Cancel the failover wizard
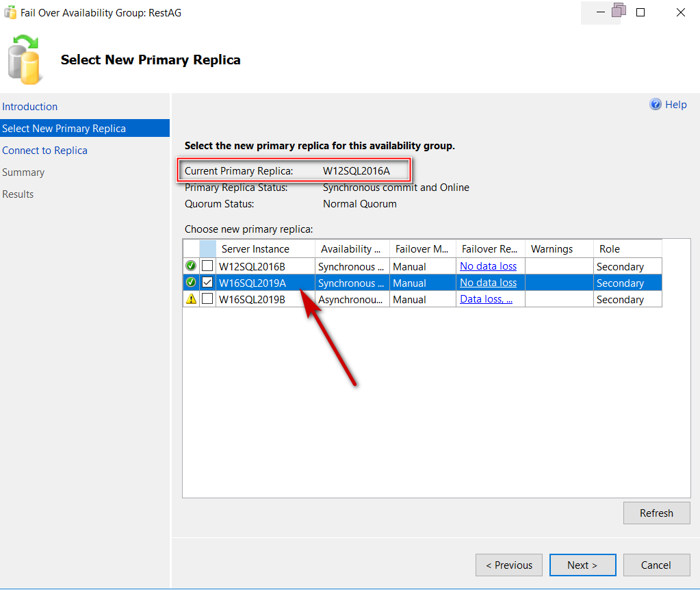Viewport: 700px width, 590px height. coord(656,565)
